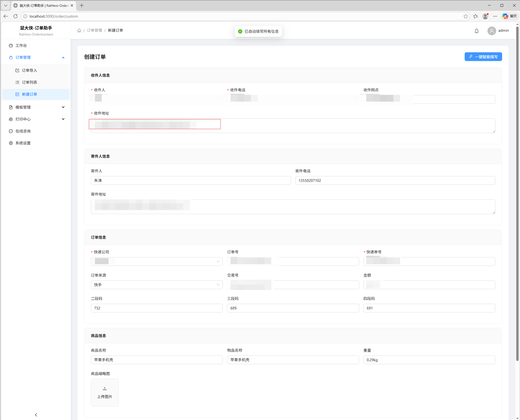Click the home icon in breadcrumb
Image resolution: width=520 pixels, height=420 pixels.
[79, 30]
